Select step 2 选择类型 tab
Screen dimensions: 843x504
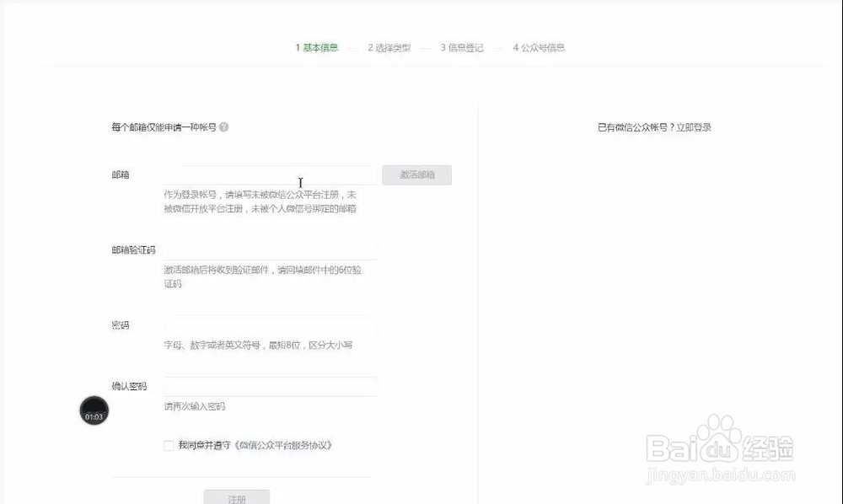tap(389, 47)
